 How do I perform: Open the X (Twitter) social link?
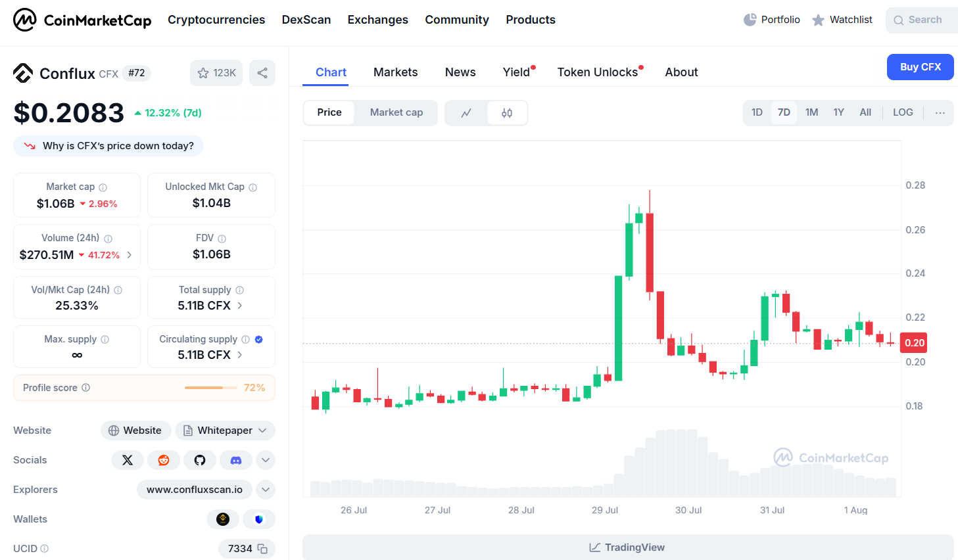[128, 460]
